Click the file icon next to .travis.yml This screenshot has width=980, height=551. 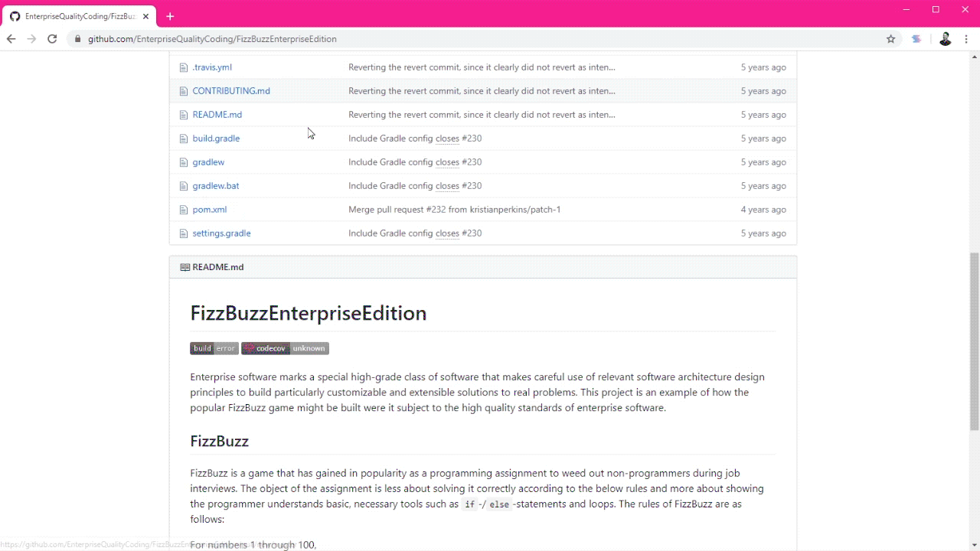(x=183, y=67)
